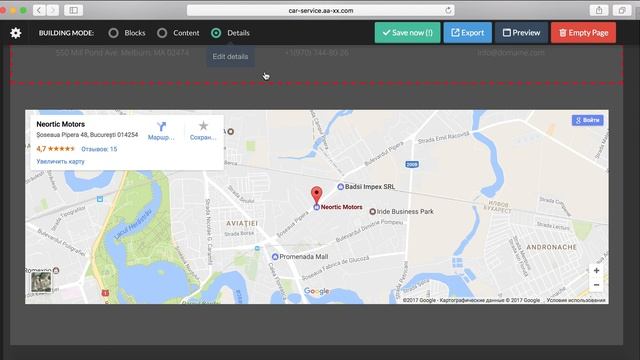Click the red Neortic Motors map pin

pyautogui.click(x=316, y=195)
